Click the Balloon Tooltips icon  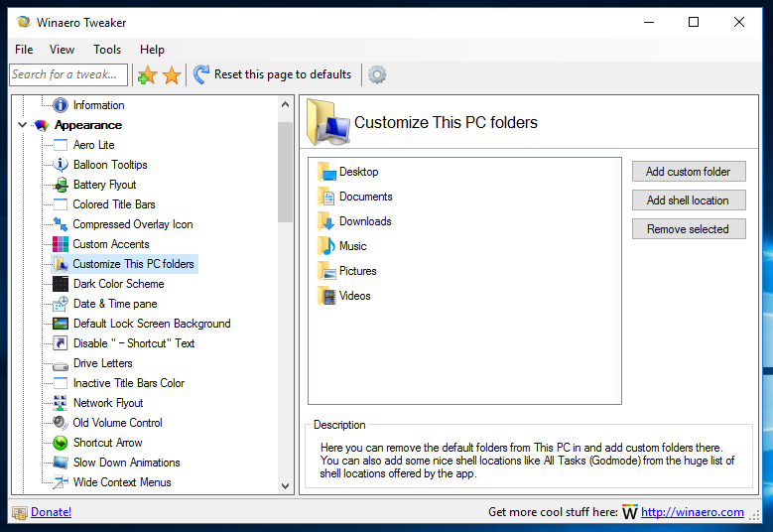click(x=61, y=165)
